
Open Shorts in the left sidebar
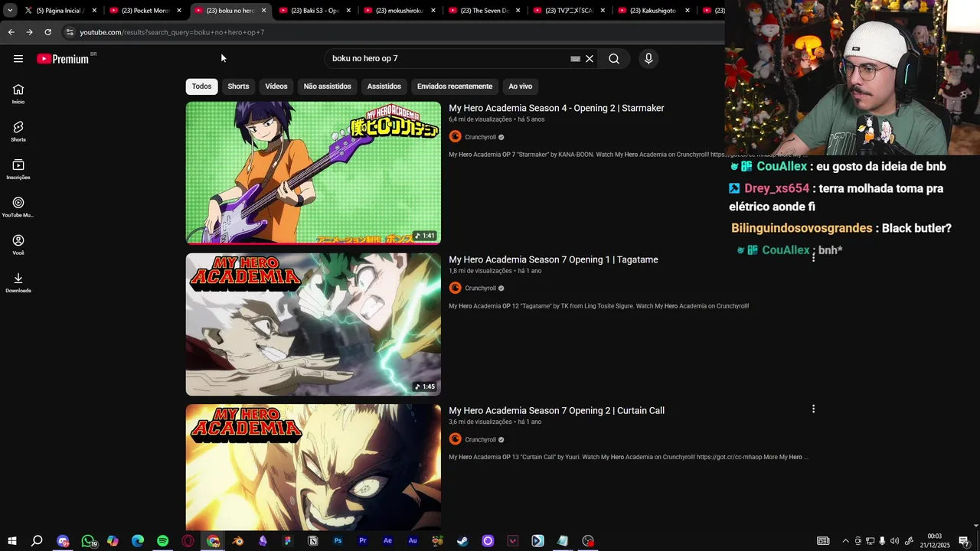pyautogui.click(x=18, y=131)
